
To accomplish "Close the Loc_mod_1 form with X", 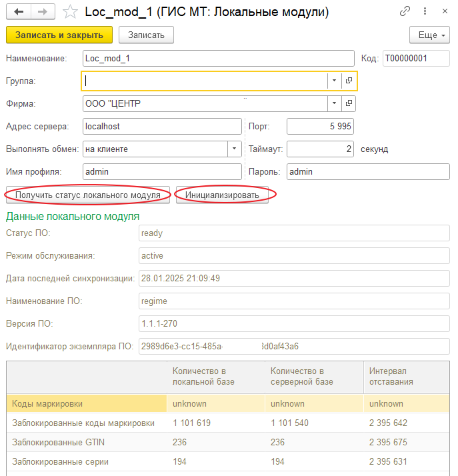I will (443, 12).
